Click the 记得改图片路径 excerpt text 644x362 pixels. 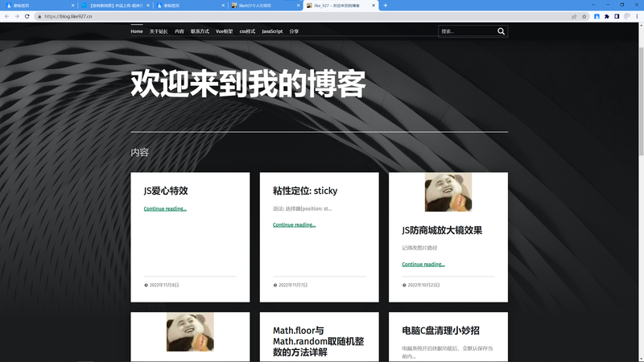[419, 248]
